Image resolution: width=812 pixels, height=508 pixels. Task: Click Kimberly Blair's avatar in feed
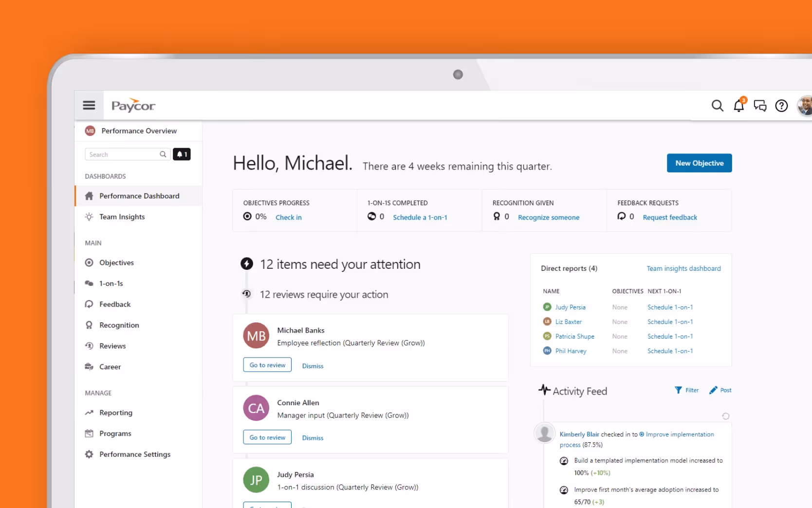[544, 433]
